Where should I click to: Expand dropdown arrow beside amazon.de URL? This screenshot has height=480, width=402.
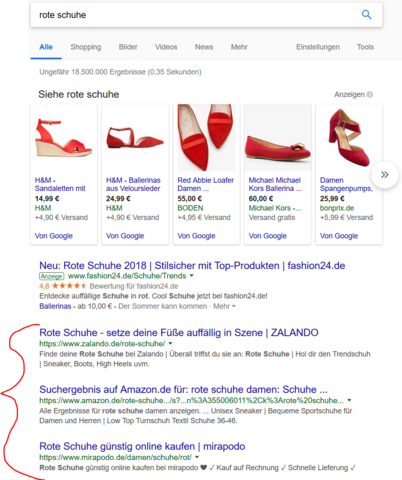click(349, 400)
